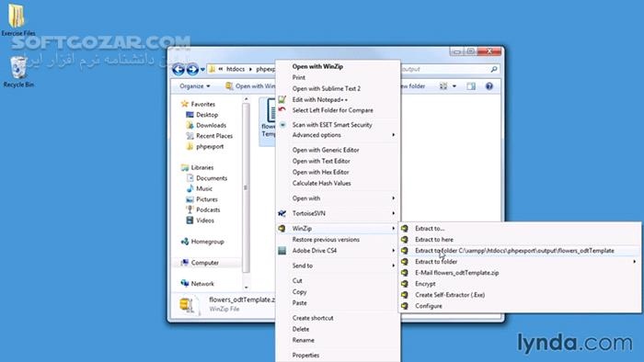Open the Explorer help icon
The image size is (644, 362).
click(x=489, y=86)
